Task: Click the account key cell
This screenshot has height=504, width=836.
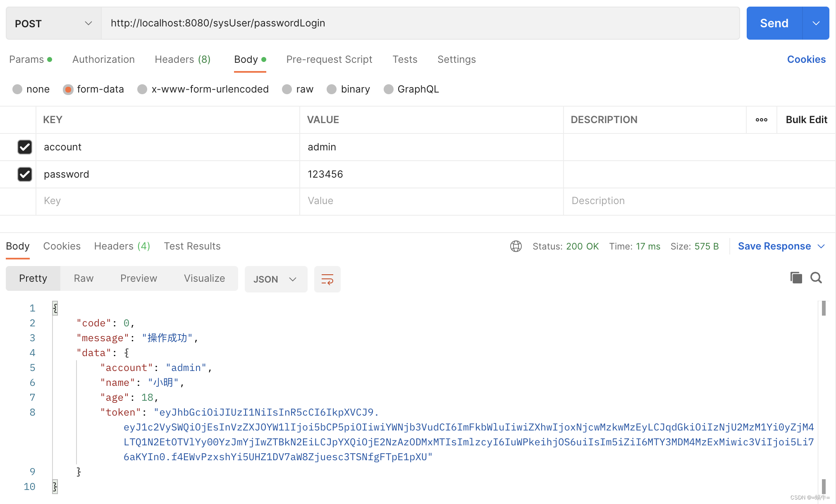Action: pyautogui.click(x=167, y=147)
